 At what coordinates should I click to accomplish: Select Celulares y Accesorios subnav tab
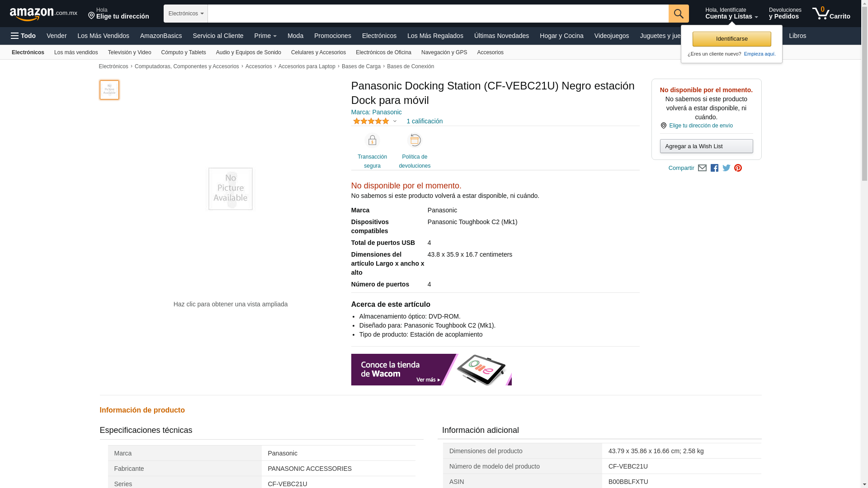[318, 52]
